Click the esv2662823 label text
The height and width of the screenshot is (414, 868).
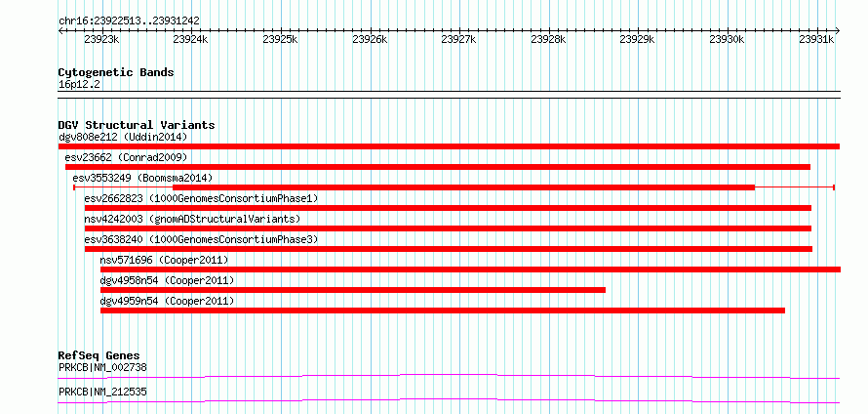[113, 198]
